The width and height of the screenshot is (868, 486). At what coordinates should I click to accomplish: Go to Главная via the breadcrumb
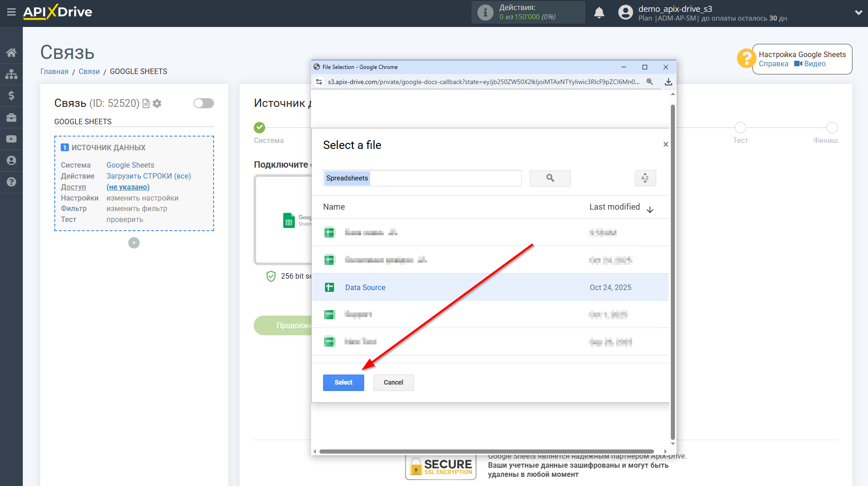(x=54, y=71)
